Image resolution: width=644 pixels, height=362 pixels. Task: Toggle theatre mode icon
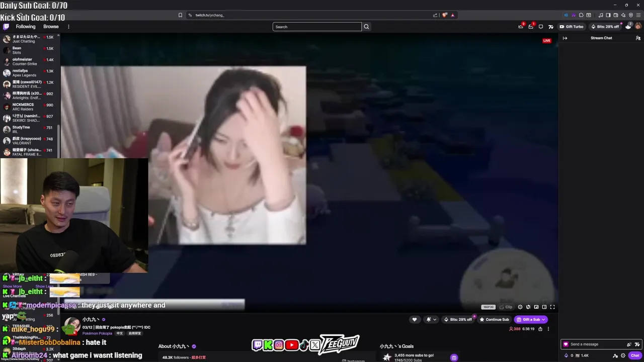(x=544, y=307)
